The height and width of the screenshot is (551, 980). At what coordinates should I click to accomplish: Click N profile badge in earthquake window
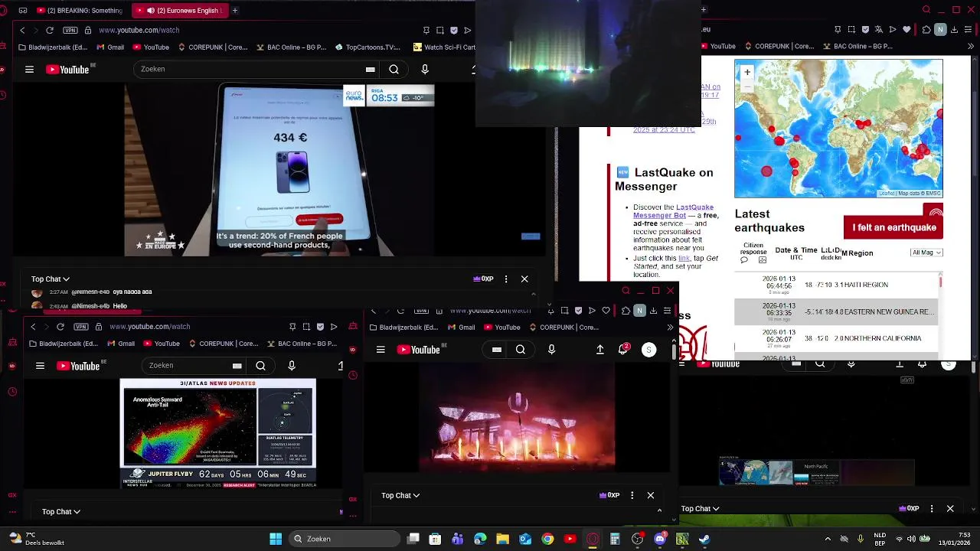point(940,30)
